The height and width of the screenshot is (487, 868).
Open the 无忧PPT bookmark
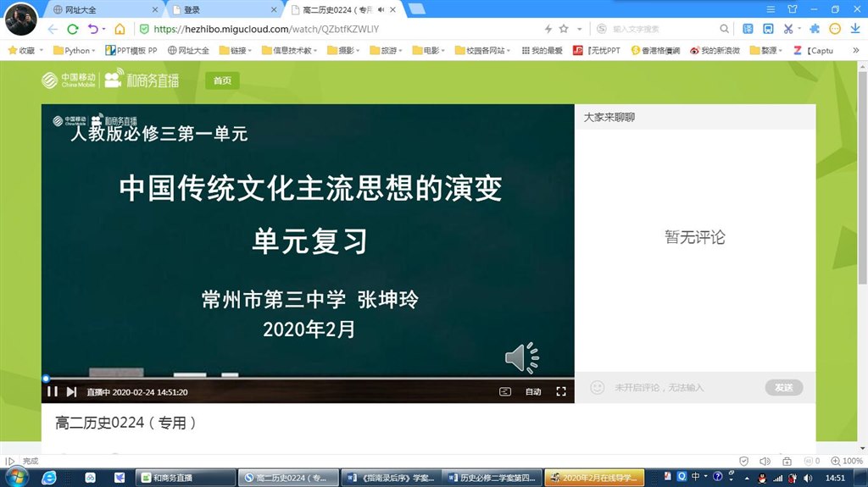[x=597, y=50]
